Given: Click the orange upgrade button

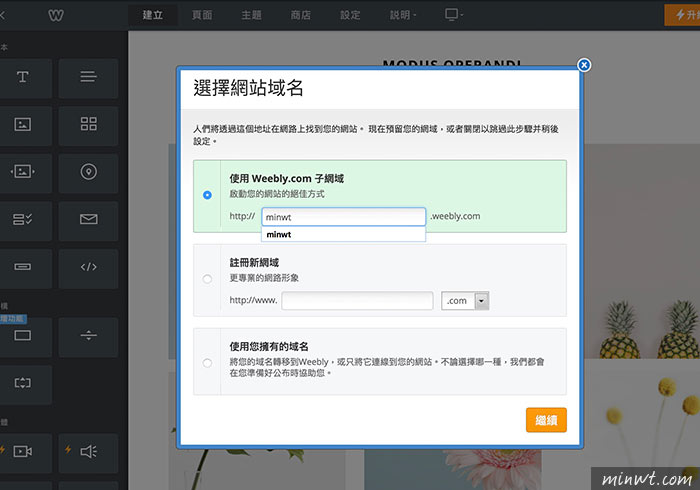Looking at the screenshot, I should pyautogui.click(x=682, y=15).
